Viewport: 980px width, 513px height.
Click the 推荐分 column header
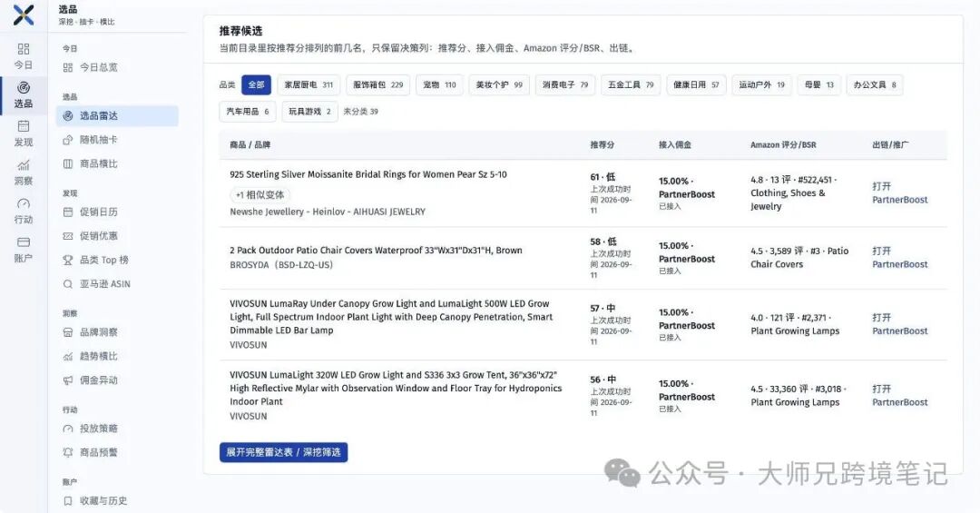602,144
